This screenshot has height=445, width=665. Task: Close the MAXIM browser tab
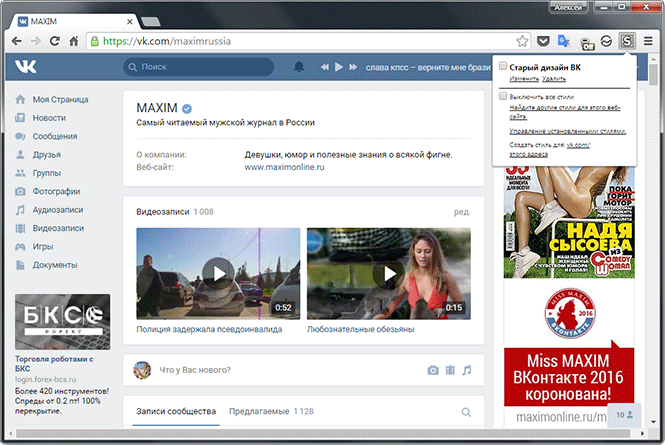pyautogui.click(x=130, y=22)
